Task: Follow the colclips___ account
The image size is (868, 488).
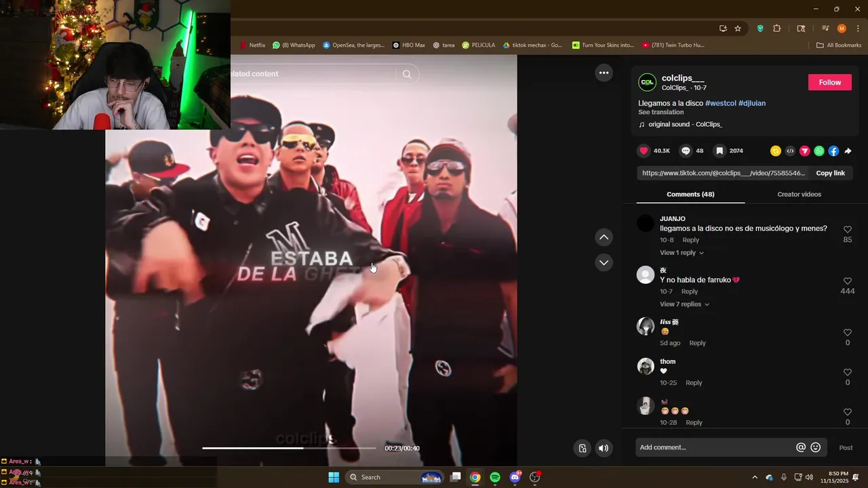Action: coord(829,82)
